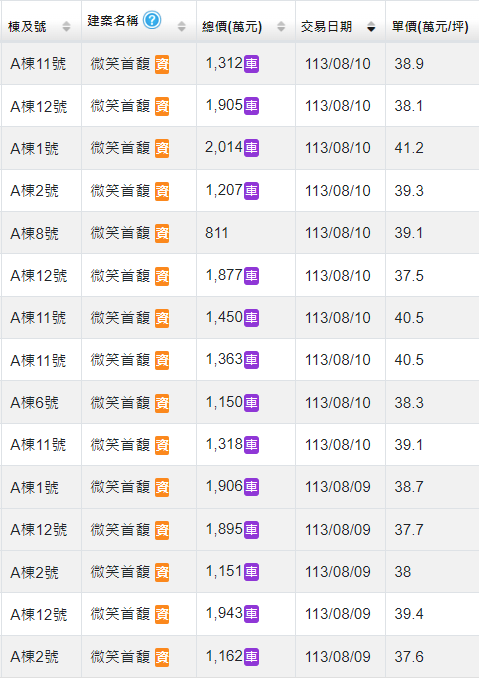Image resolution: width=479 pixels, height=679 pixels.
Task: Open 微笑首馥 link in the 1,151 row
Action: pyautogui.click(x=120, y=572)
